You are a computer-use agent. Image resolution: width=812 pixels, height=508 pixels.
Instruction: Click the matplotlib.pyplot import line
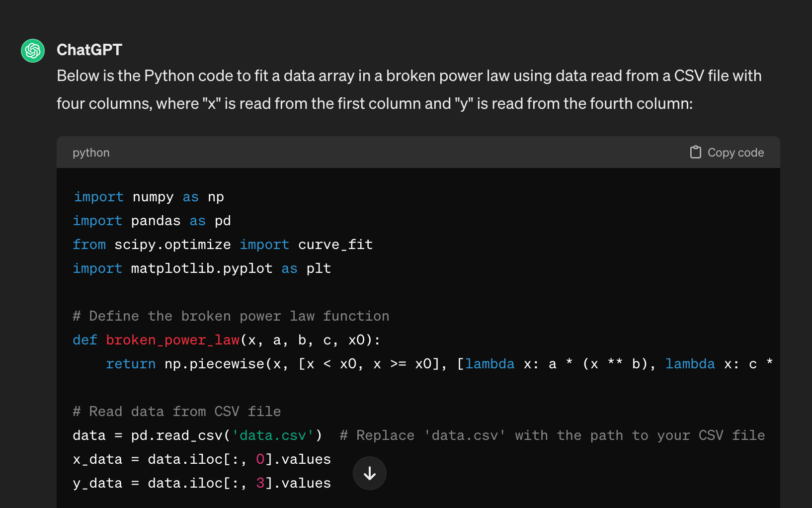point(202,268)
